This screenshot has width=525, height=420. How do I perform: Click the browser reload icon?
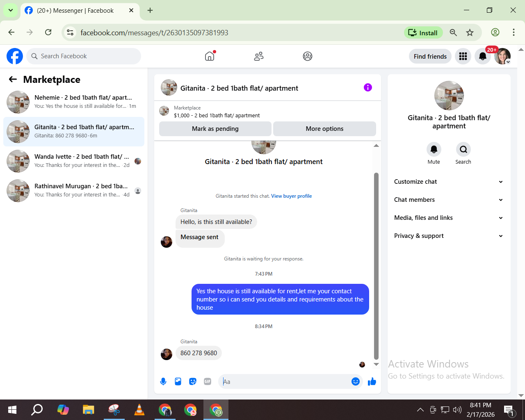click(x=48, y=32)
